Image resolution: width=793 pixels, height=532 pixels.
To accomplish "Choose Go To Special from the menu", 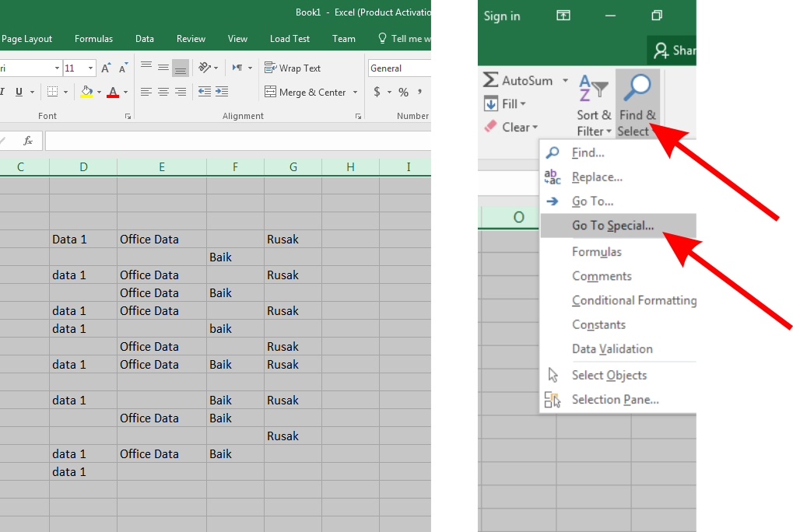I will [611, 225].
